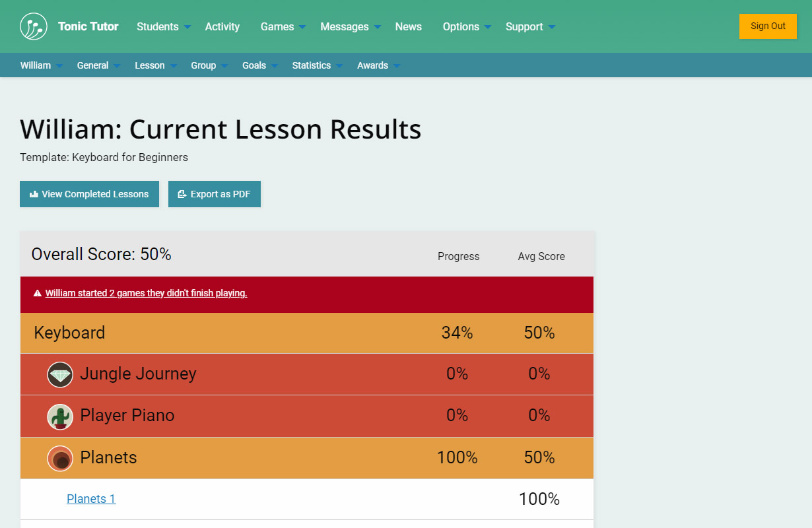Click the warning triangle icon in red banner
The height and width of the screenshot is (528, 812).
click(x=38, y=293)
